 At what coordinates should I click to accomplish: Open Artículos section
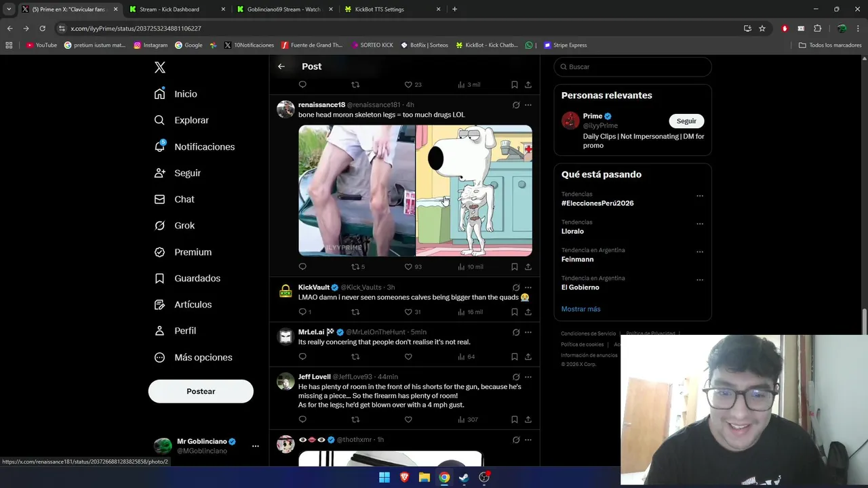[x=183, y=304]
